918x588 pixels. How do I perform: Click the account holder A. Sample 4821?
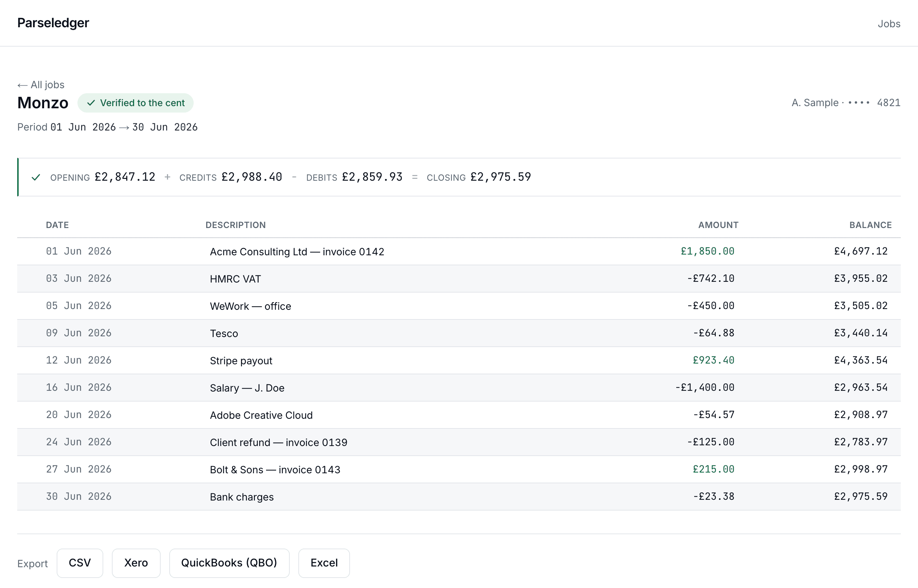pos(846,103)
